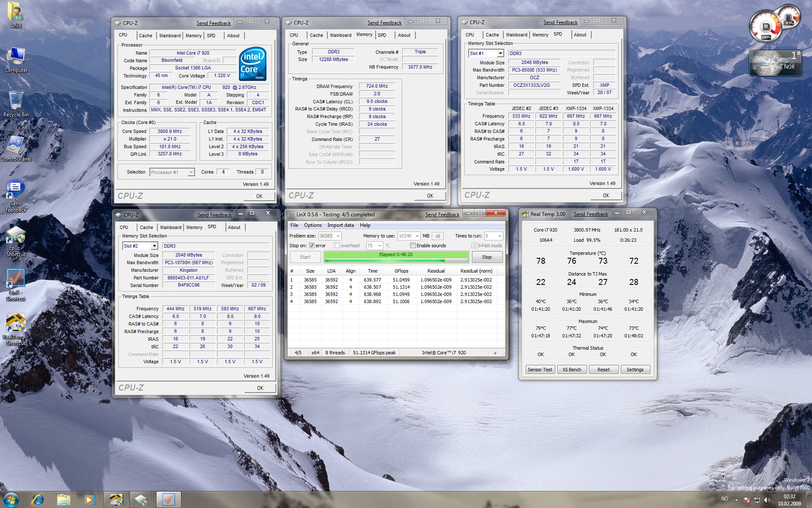Open the File menu in LinX

pos(294,225)
